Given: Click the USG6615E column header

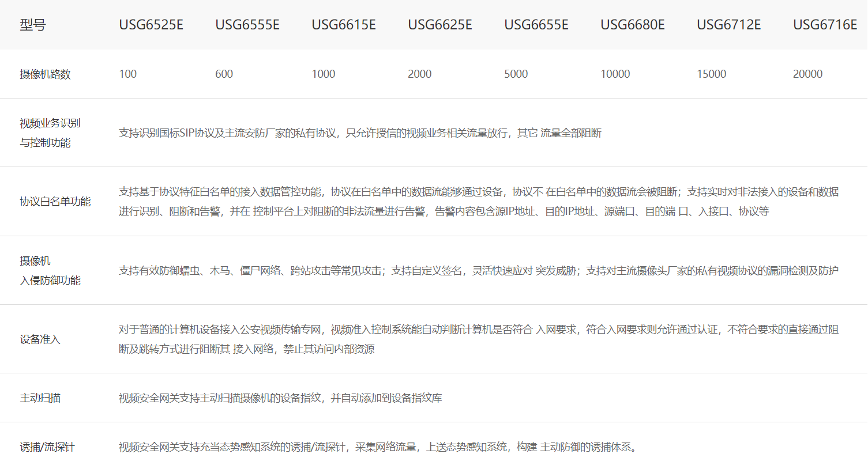Looking at the screenshot, I should (344, 25).
